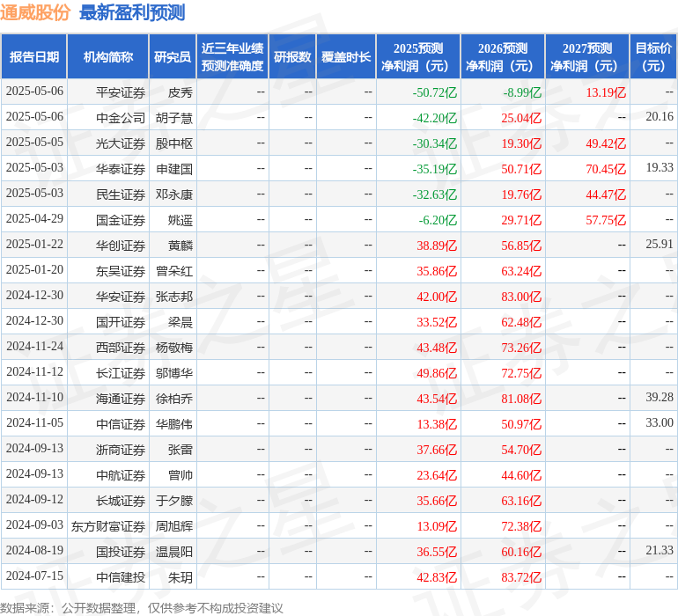Image resolution: width=678 pixels, height=616 pixels.
Task: Open 平安证券 institution entry
Action: click(121, 92)
